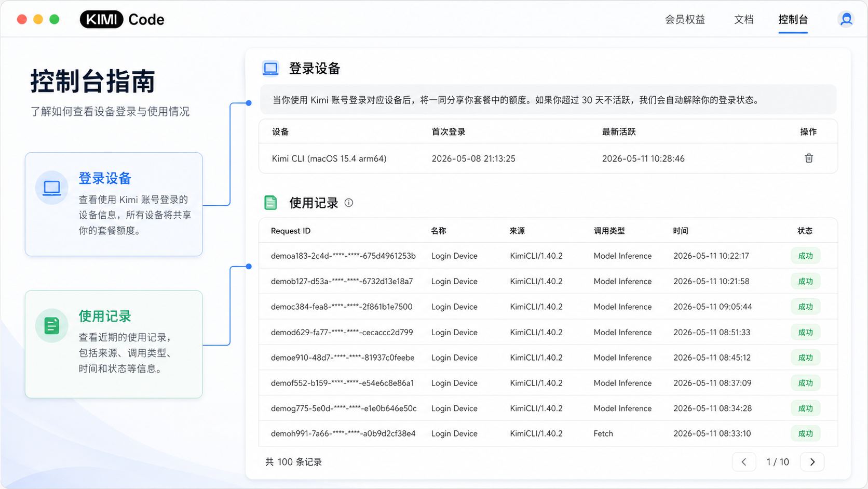Viewport: 868px width, 489px height.
Task: Click 成功 status for the 10:22:17 record
Action: [806, 256]
